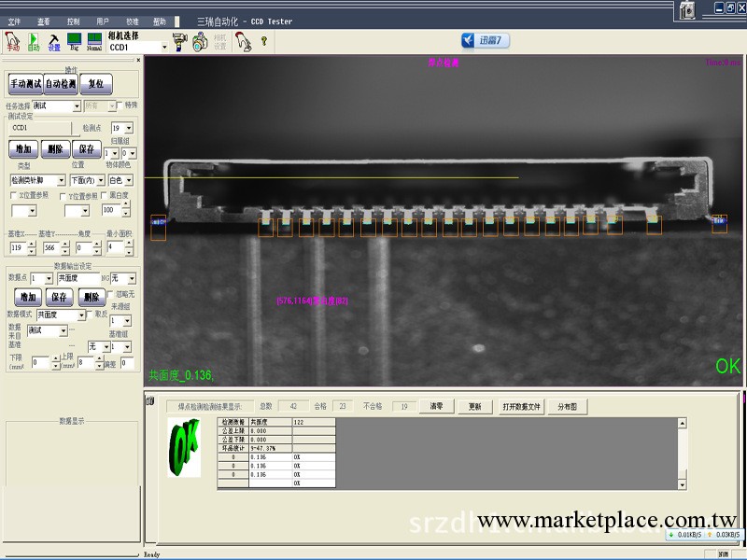
Task: Open the 文件 menu
Action: 14,21
